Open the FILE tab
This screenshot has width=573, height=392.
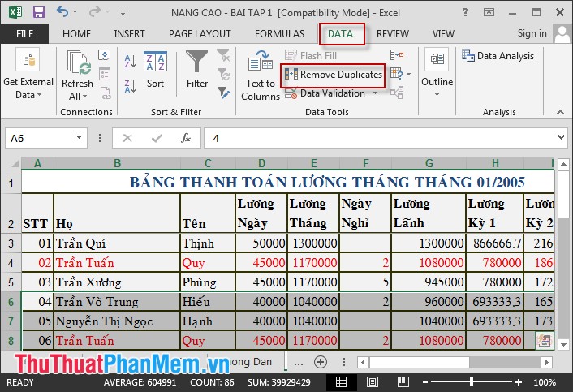(24, 34)
